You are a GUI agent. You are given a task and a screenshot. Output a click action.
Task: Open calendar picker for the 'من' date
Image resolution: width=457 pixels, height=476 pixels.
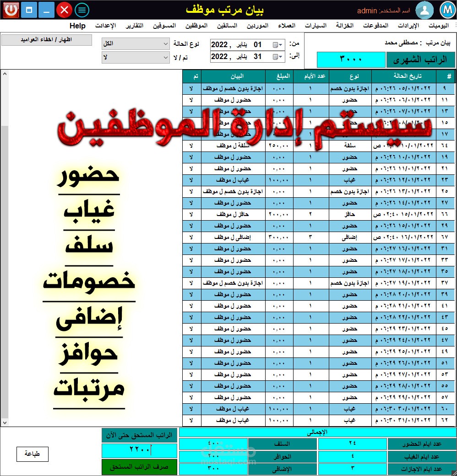point(277,45)
